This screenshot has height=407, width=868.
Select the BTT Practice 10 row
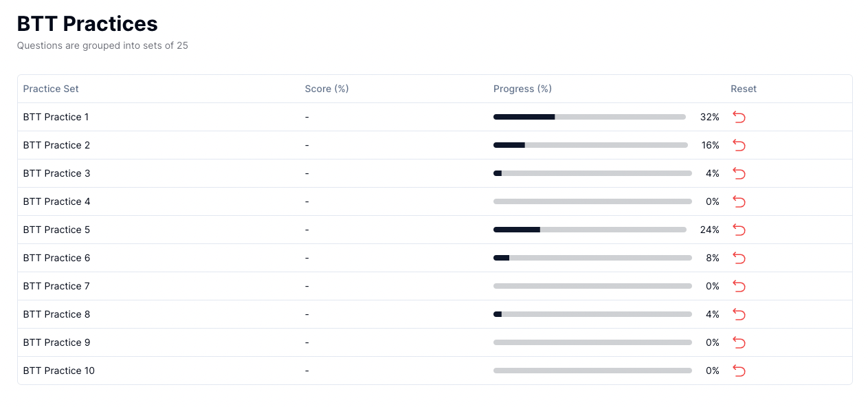[x=434, y=371]
